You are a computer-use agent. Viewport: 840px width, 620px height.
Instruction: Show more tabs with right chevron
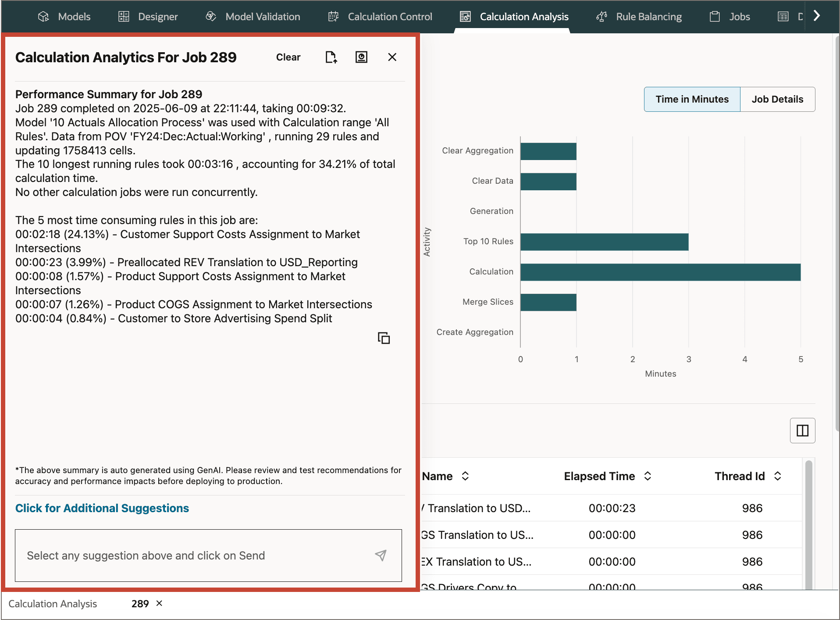(816, 16)
